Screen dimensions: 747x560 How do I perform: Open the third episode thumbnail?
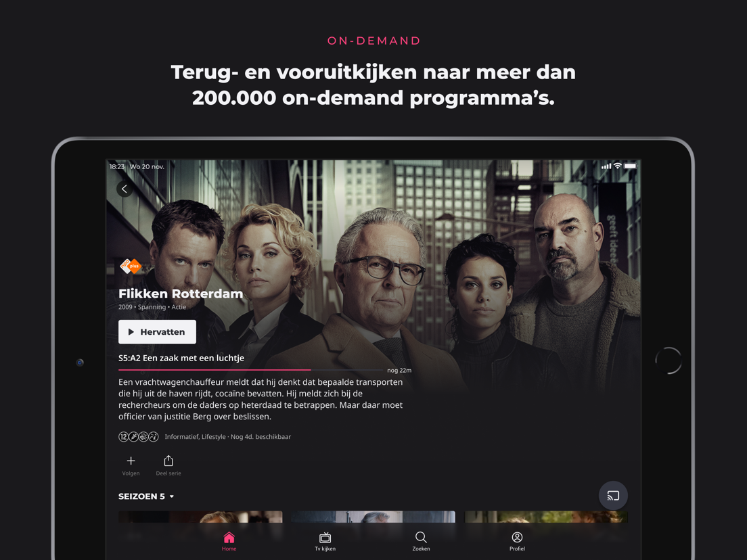pyautogui.click(x=546, y=517)
